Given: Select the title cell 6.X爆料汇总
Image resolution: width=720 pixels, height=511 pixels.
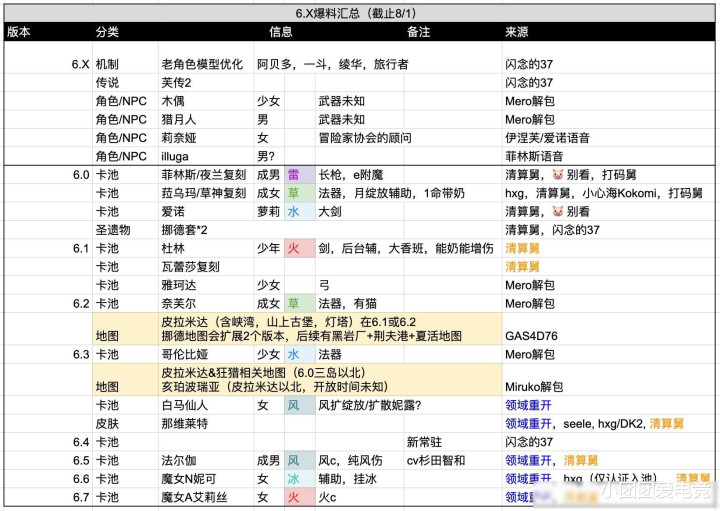Looking at the screenshot, I should pos(358,14).
